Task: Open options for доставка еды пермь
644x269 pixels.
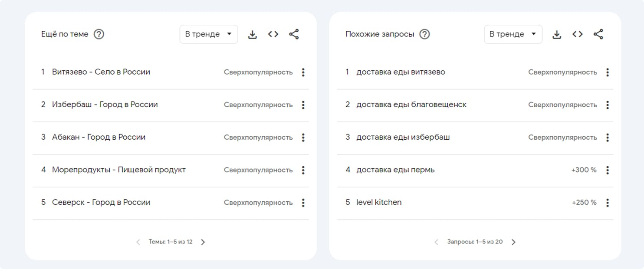Action: pyautogui.click(x=608, y=170)
